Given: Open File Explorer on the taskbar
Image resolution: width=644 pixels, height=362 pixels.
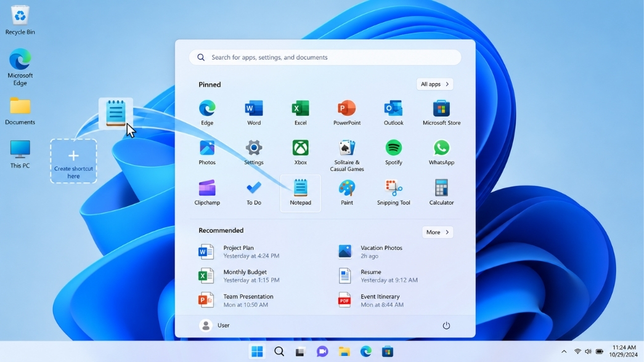Looking at the screenshot, I should point(344,352).
